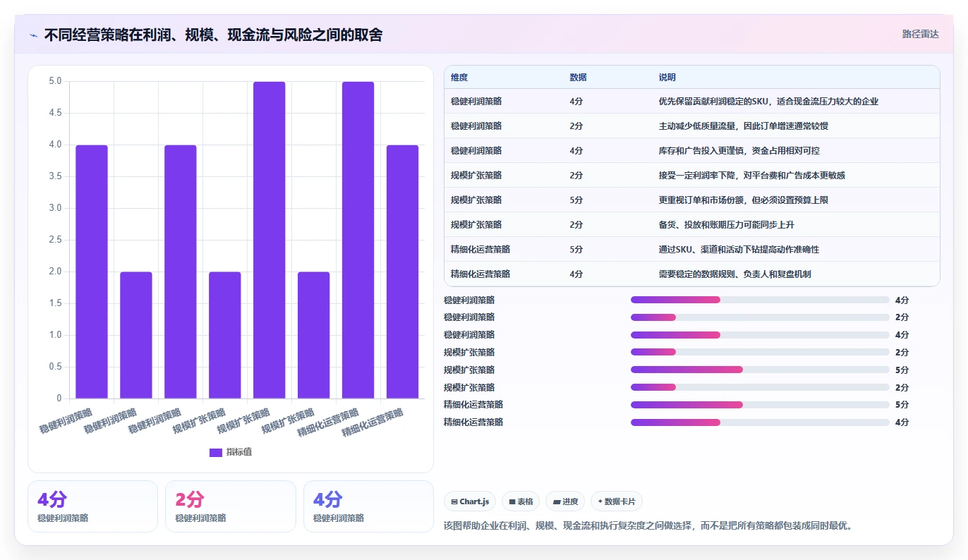Click the text 库存和广告投入更谨慎
968x560 pixels.
click(701, 151)
